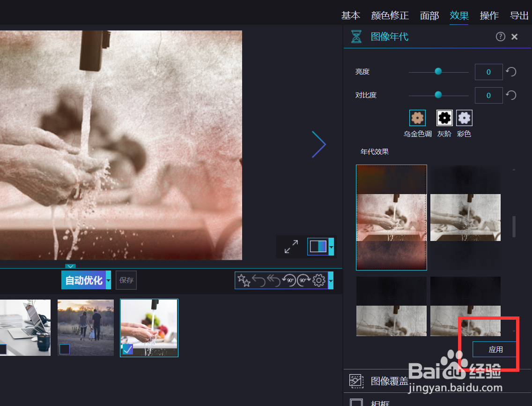This screenshot has height=406, width=532.
Task: Open the 导出 menu
Action: (519, 15)
